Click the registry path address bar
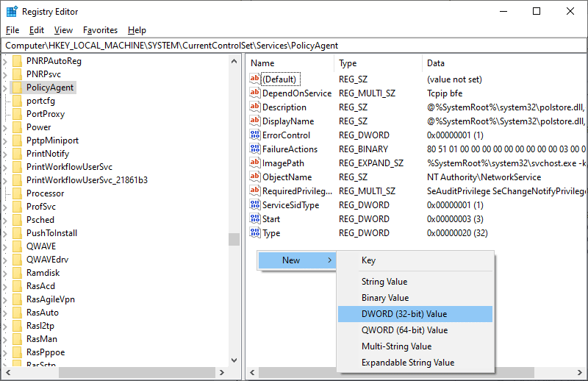The width and height of the screenshot is (588, 381). [294, 46]
